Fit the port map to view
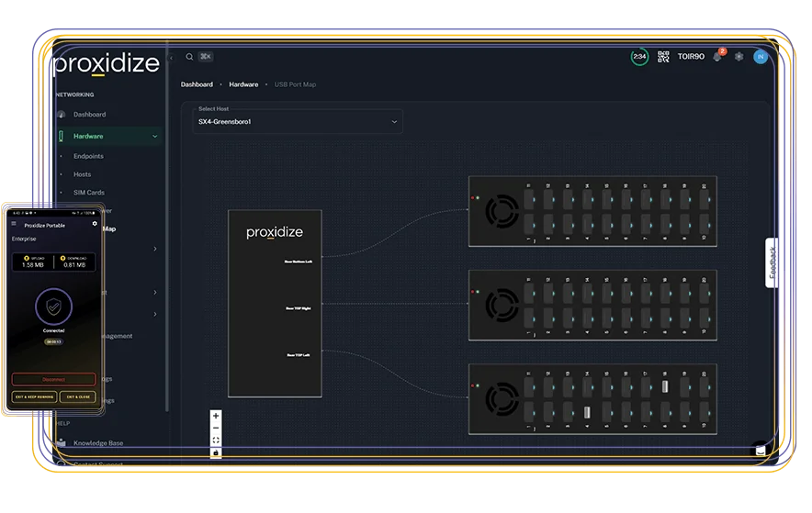This screenshot has height=513, width=812. click(x=216, y=441)
